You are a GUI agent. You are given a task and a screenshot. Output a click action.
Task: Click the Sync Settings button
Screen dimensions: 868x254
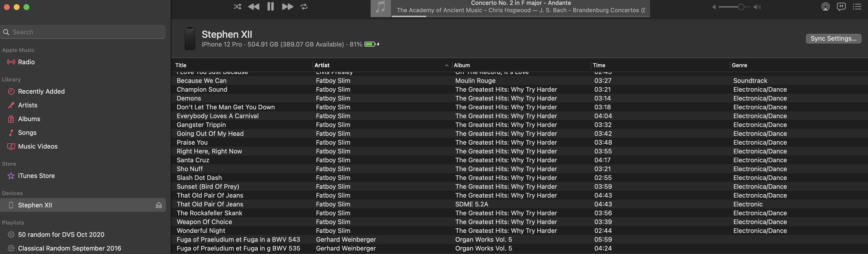833,38
